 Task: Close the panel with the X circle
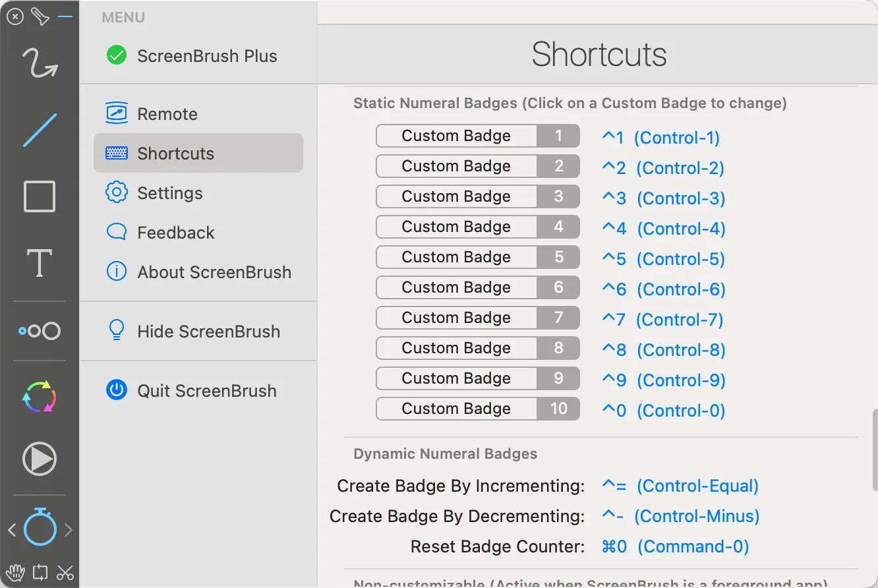(x=15, y=16)
